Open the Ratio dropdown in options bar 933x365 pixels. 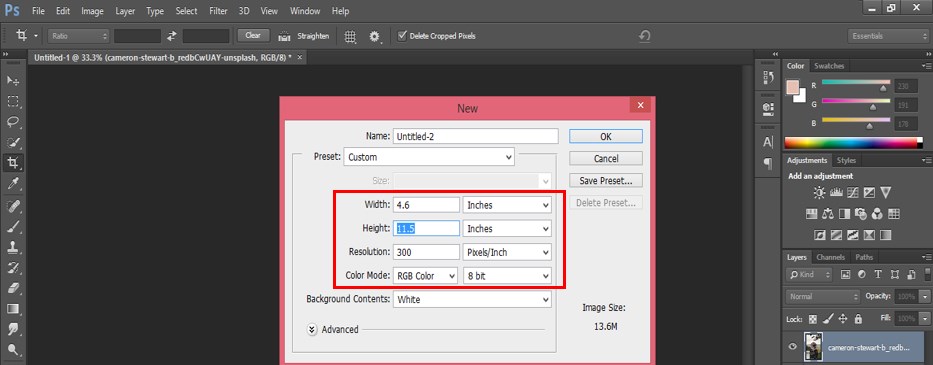coord(79,36)
